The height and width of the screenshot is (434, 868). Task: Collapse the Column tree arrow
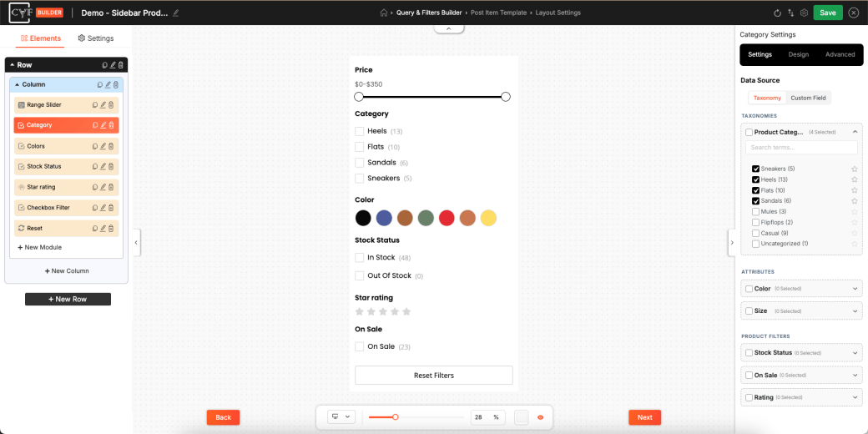18,84
